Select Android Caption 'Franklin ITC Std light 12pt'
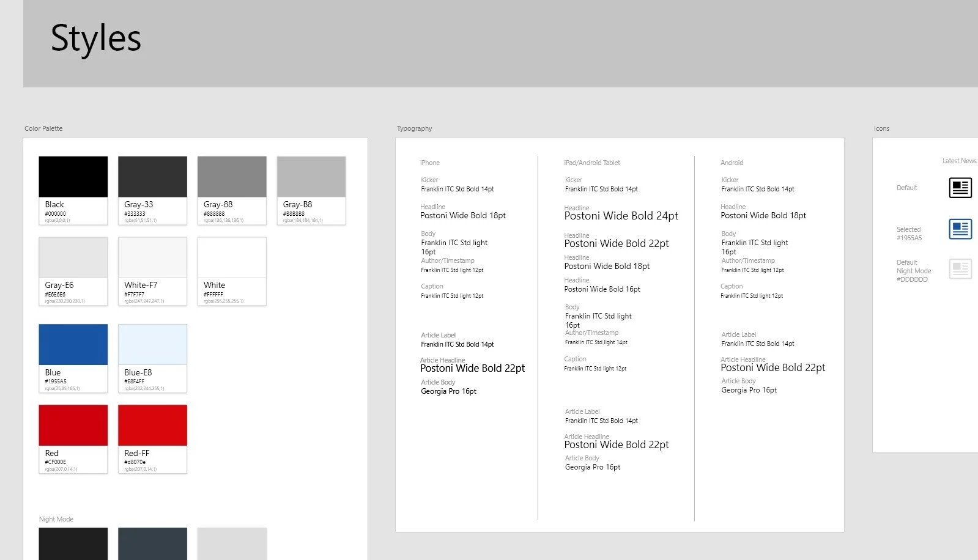The width and height of the screenshot is (978, 560). (752, 296)
